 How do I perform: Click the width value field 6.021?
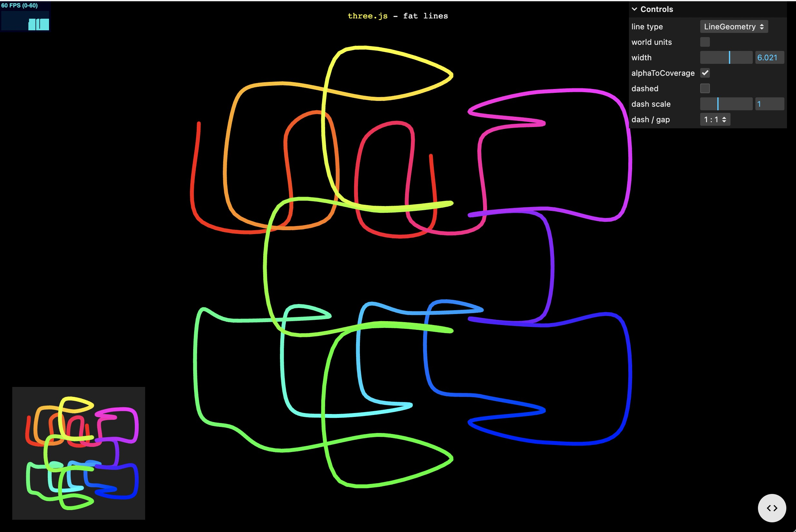coord(769,58)
